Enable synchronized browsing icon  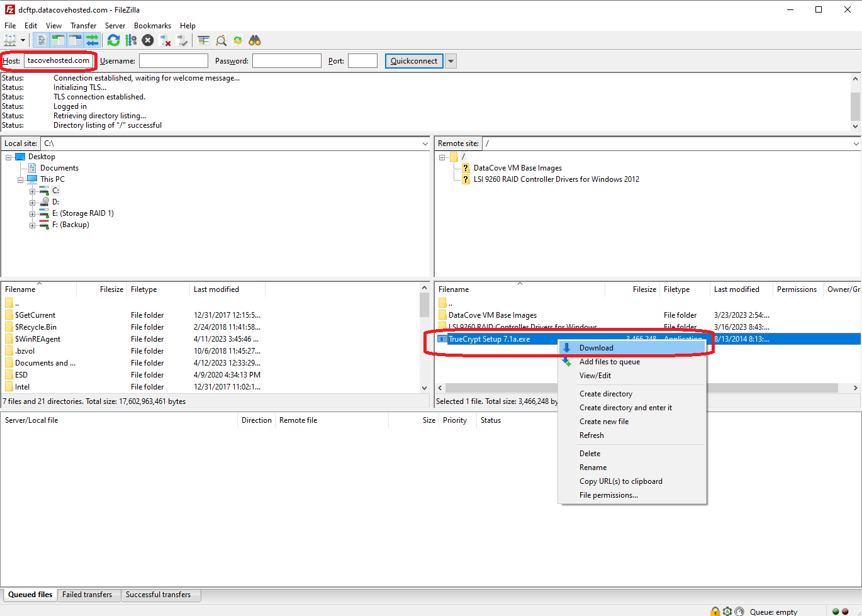[238, 40]
